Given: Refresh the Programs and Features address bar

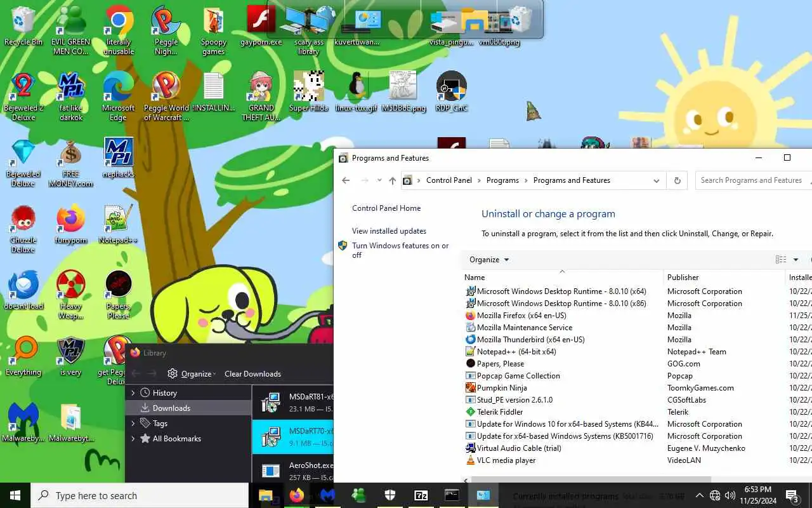Looking at the screenshot, I should (x=677, y=180).
